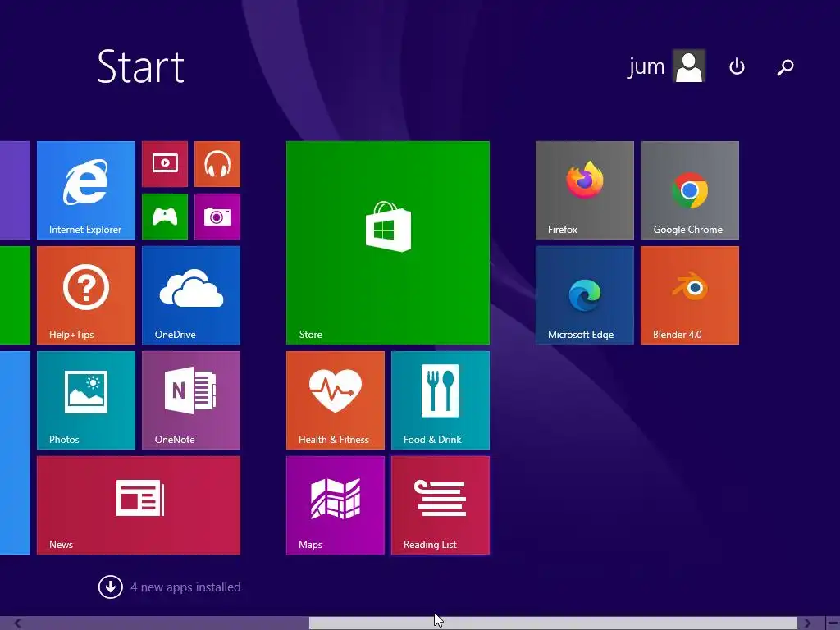Open the Reading List tile
Image resolution: width=840 pixels, height=630 pixels.
pos(441,505)
